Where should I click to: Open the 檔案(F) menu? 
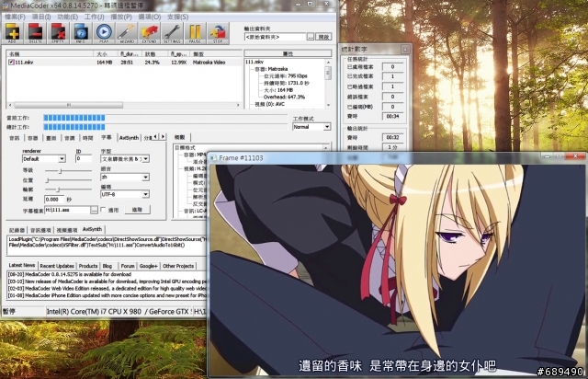coord(16,17)
